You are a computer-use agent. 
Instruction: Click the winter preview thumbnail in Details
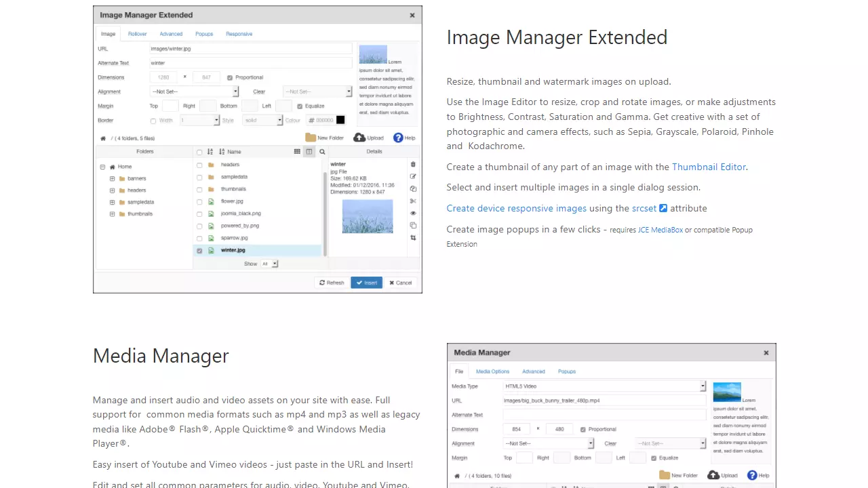click(368, 216)
